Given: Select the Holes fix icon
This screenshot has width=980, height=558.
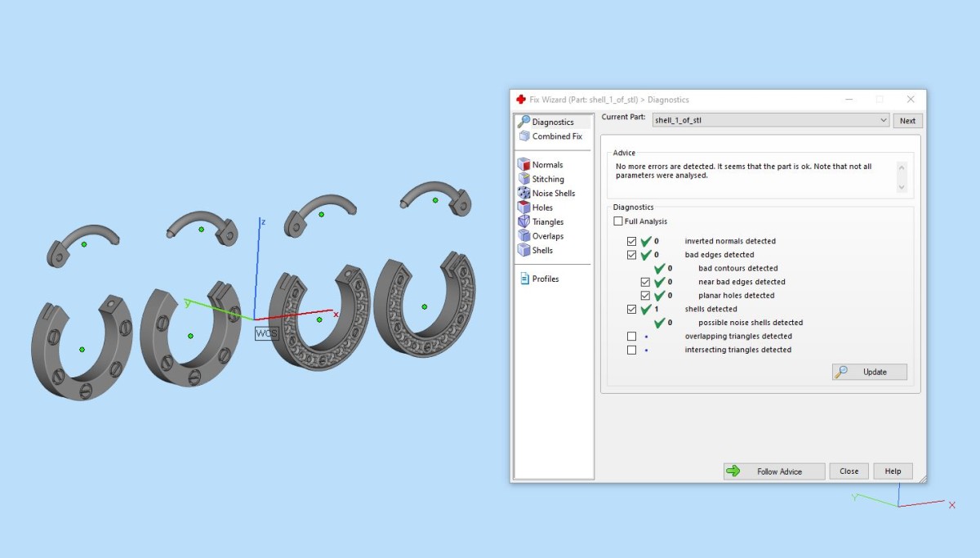Looking at the screenshot, I should (523, 208).
